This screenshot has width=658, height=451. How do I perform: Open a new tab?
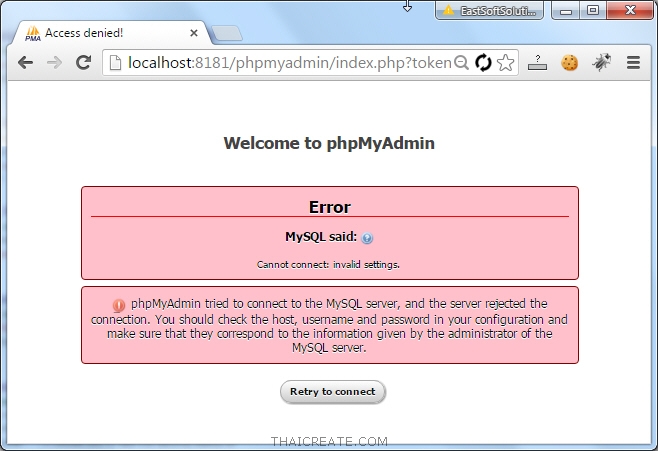tap(227, 34)
